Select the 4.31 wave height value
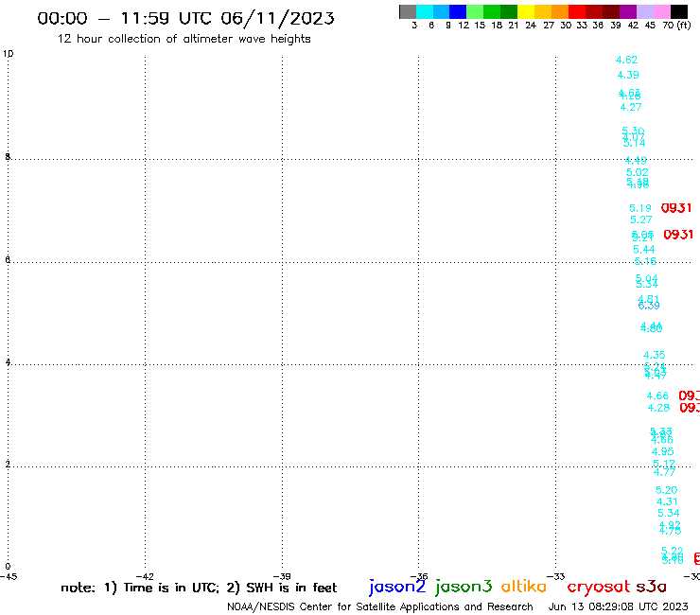700x615 pixels. 667,502
